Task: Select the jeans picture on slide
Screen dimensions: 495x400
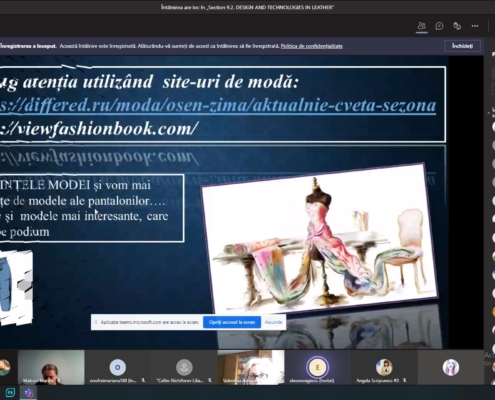Action: coord(16,287)
